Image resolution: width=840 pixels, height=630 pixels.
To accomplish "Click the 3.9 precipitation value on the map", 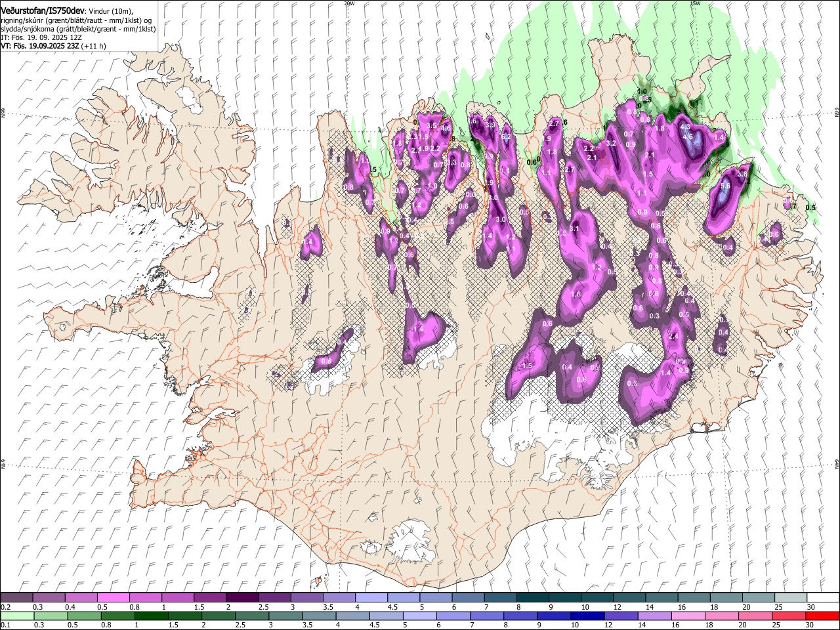I will [x=490, y=125].
